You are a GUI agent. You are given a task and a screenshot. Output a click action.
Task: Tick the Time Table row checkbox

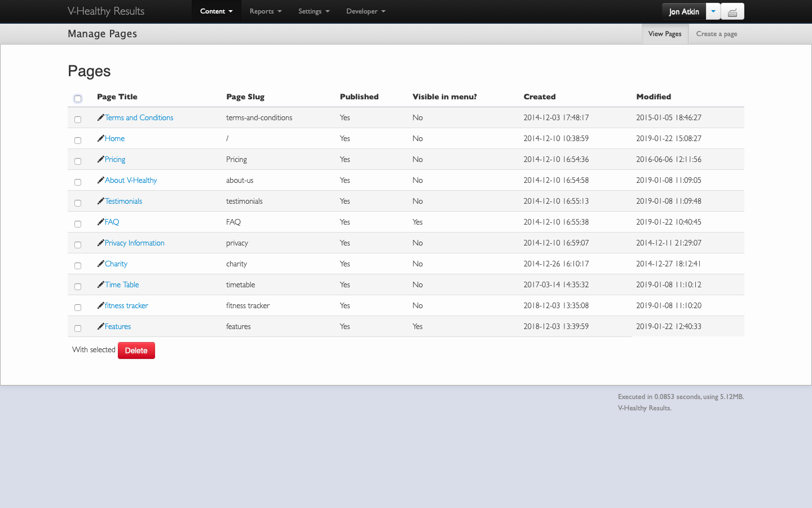[78, 287]
